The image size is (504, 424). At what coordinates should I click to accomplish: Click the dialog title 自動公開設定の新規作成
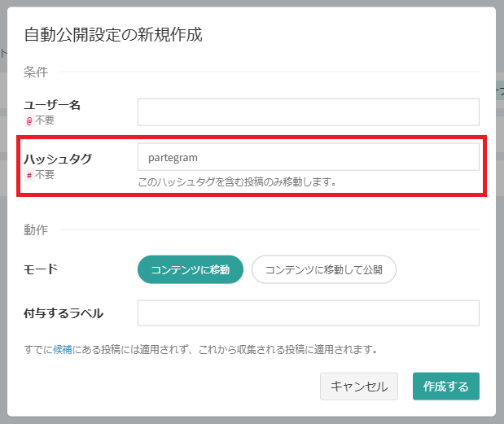pos(113,34)
